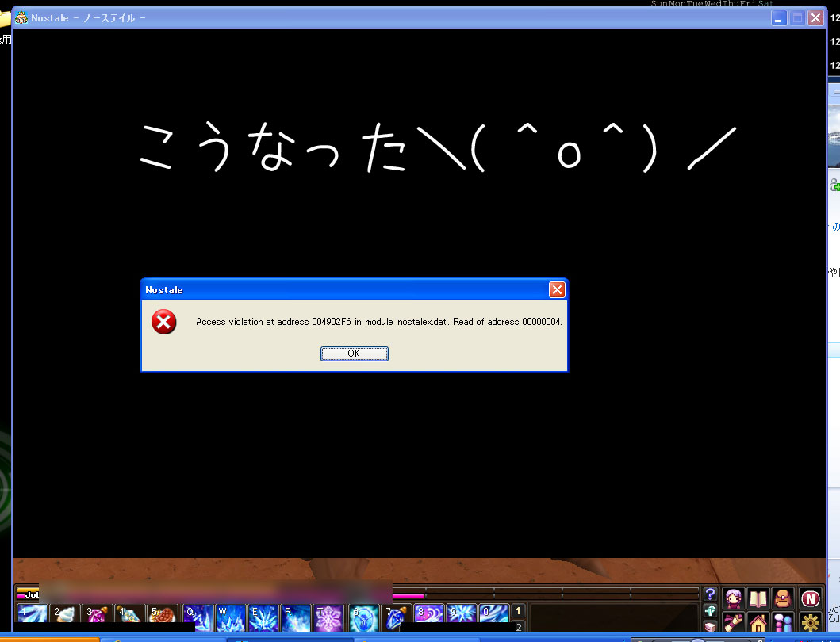
Task: Read the access violation error message
Action: [378, 322]
